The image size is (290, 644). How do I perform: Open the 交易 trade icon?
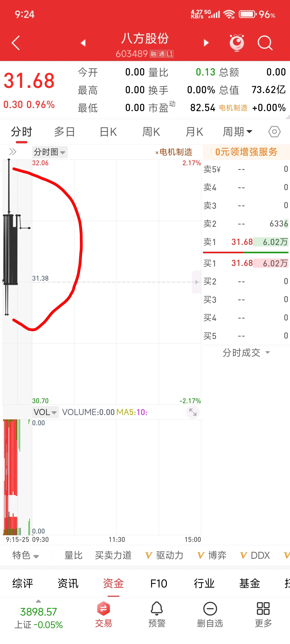[104, 615]
